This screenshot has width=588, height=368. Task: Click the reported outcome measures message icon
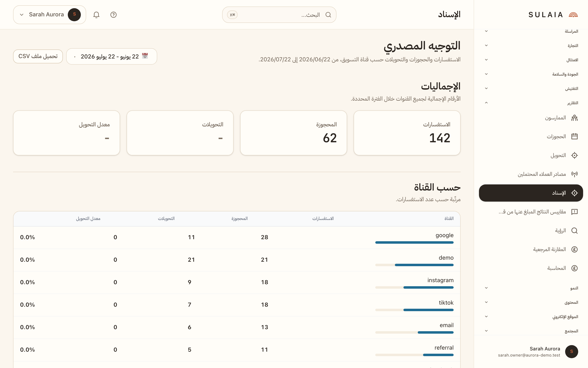point(574,212)
